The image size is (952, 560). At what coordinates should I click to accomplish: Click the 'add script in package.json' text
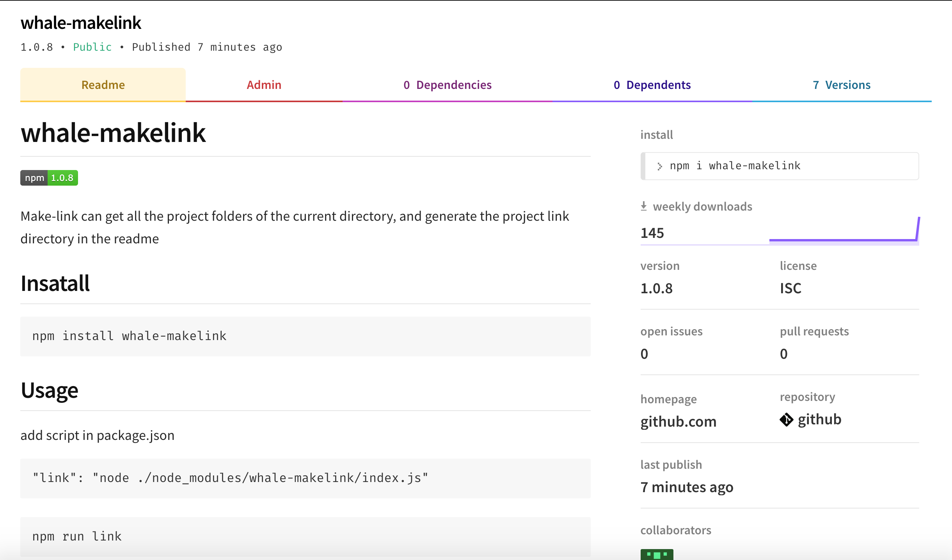click(x=97, y=435)
